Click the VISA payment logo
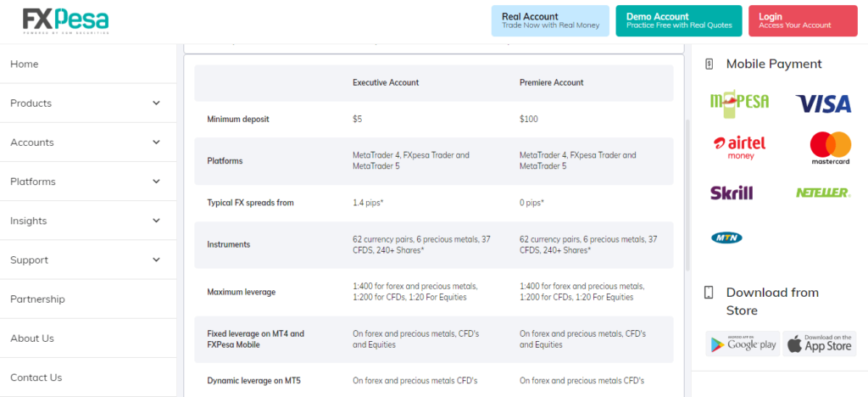This screenshot has height=397, width=868. pyautogui.click(x=823, y=103)
